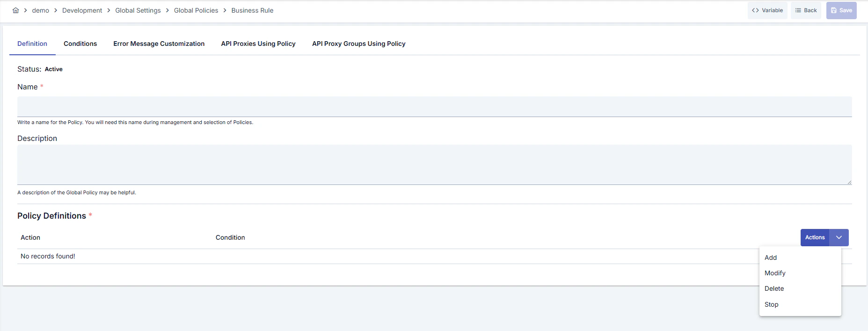
Task: Choose Add from the Actions menu
Action: coord(800,257)
